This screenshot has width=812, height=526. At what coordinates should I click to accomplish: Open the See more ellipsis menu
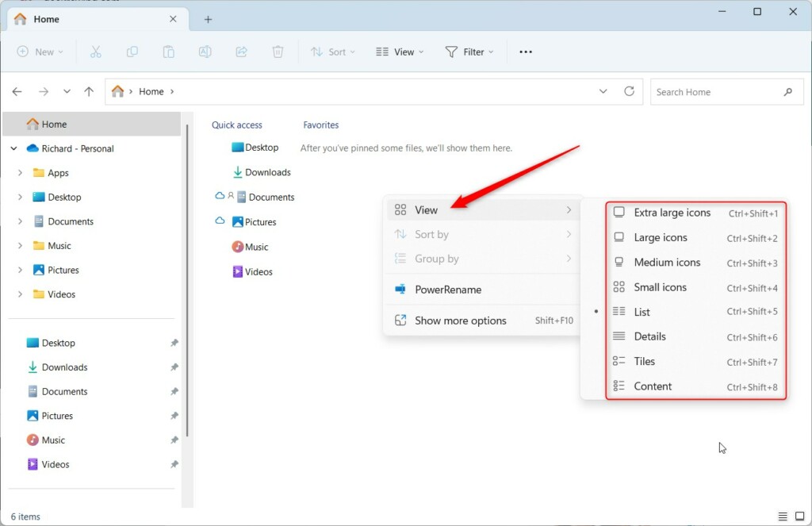(526, 52)
